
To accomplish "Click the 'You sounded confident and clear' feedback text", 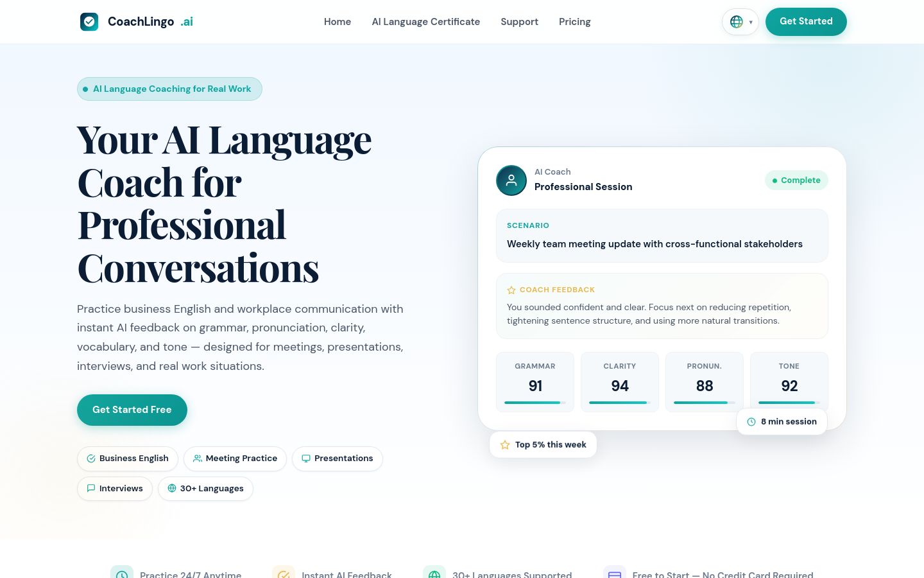I will (649, 314).
